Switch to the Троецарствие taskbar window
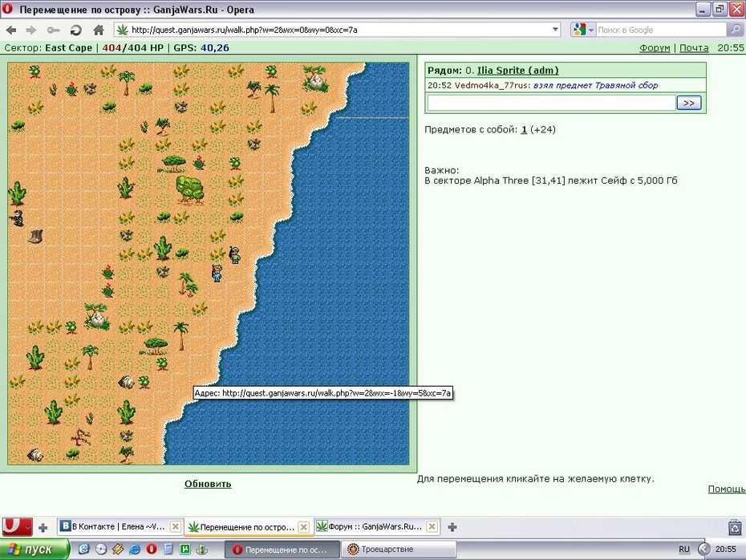 399,550
